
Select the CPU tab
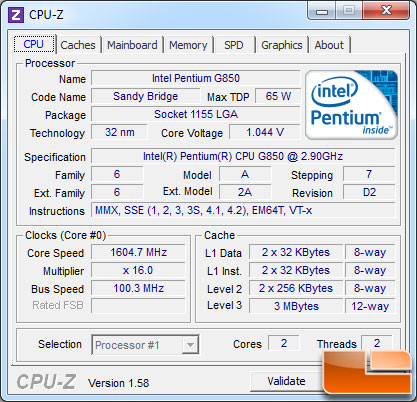(34, 44)
